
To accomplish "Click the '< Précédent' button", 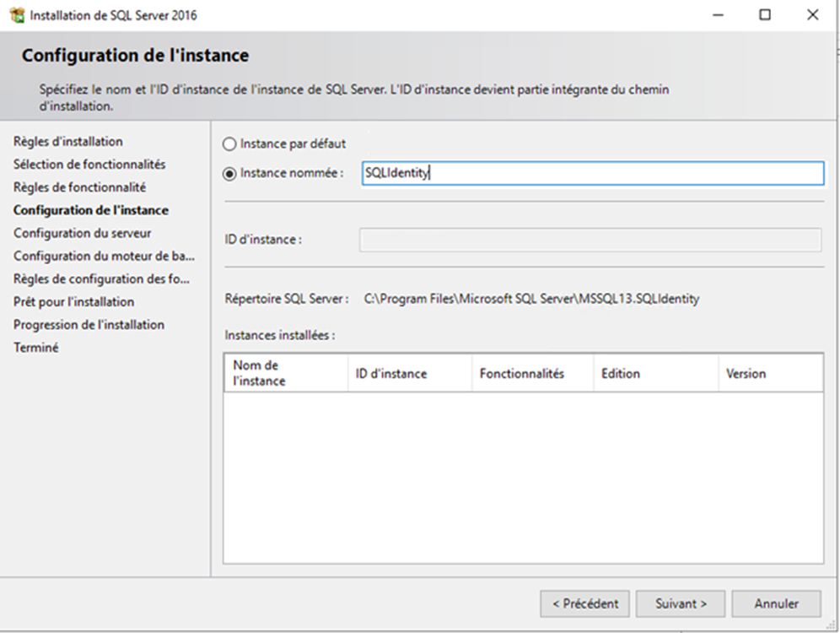I will 584,603.
